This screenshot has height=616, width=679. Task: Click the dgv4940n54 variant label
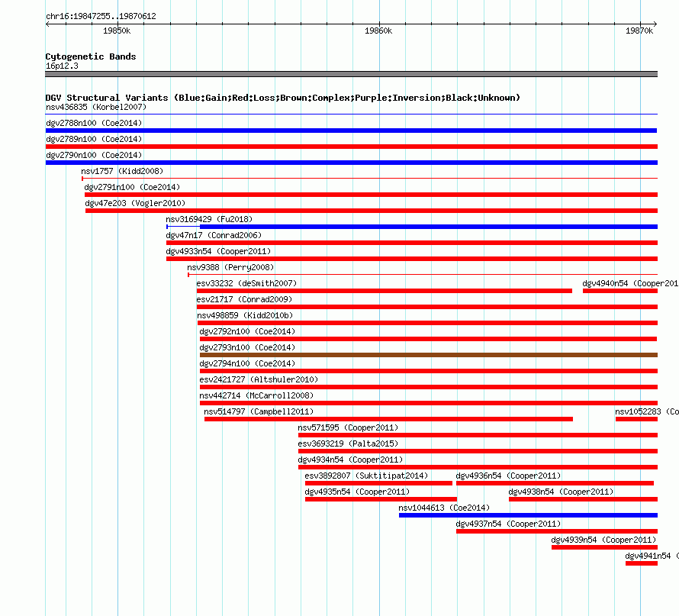[630, 283]
